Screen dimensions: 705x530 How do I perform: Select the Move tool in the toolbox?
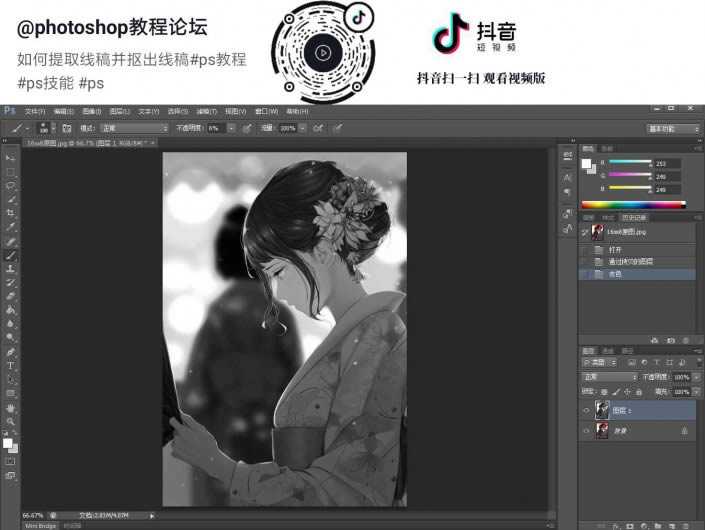click(10, 158)
